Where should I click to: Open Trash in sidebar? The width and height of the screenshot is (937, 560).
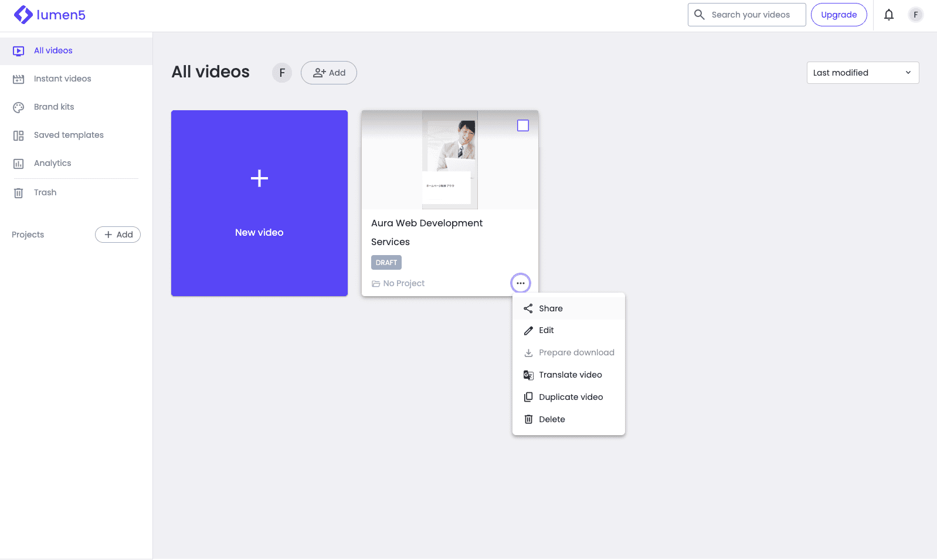click(x=45, y=192)
